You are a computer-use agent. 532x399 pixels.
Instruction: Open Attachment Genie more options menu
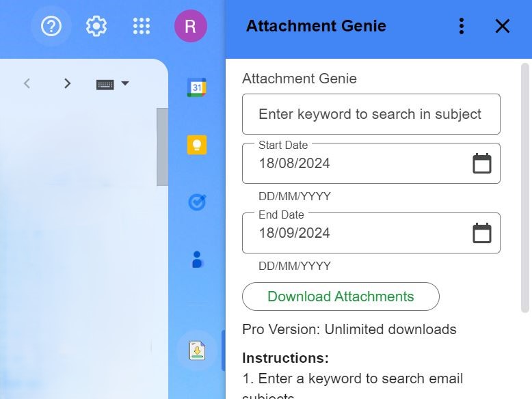(x=462, y=26)
